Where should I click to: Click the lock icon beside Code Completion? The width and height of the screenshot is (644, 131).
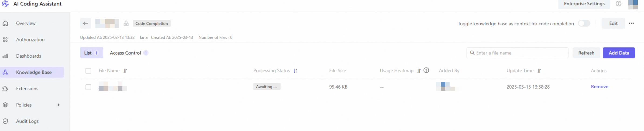click(126, 23)
